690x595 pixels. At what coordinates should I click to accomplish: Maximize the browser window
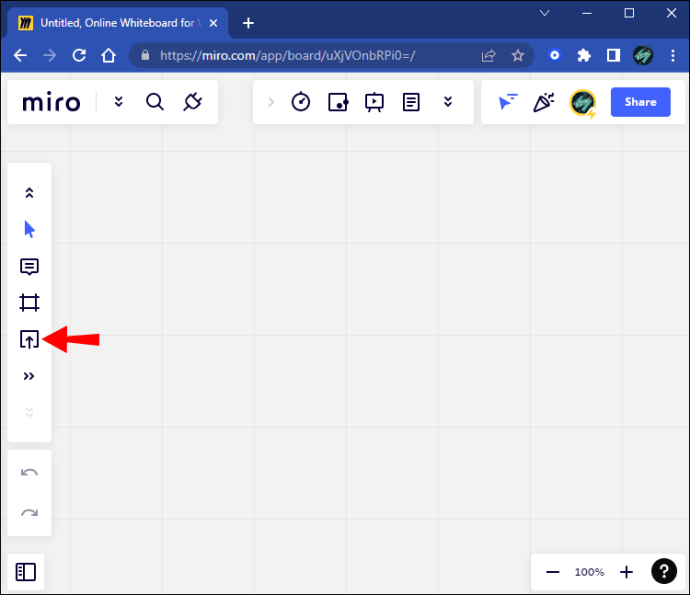(x=629, y=13)
